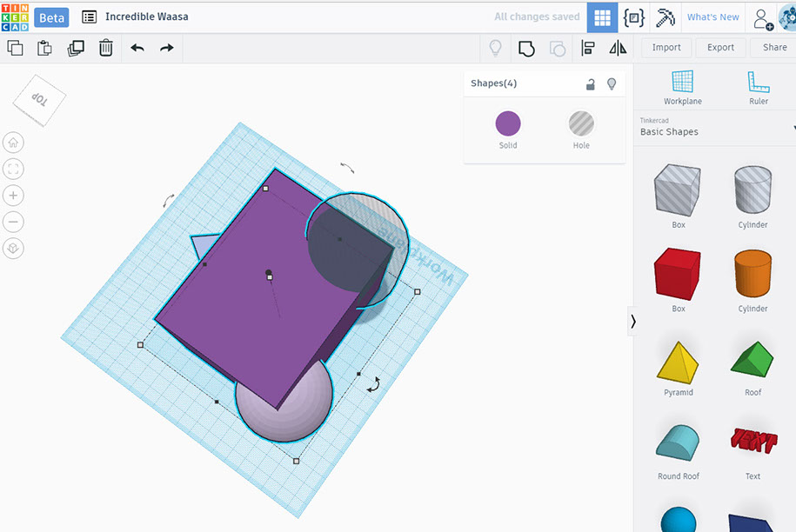Click the rotation handle near bottom right

(x=373, y=384)
